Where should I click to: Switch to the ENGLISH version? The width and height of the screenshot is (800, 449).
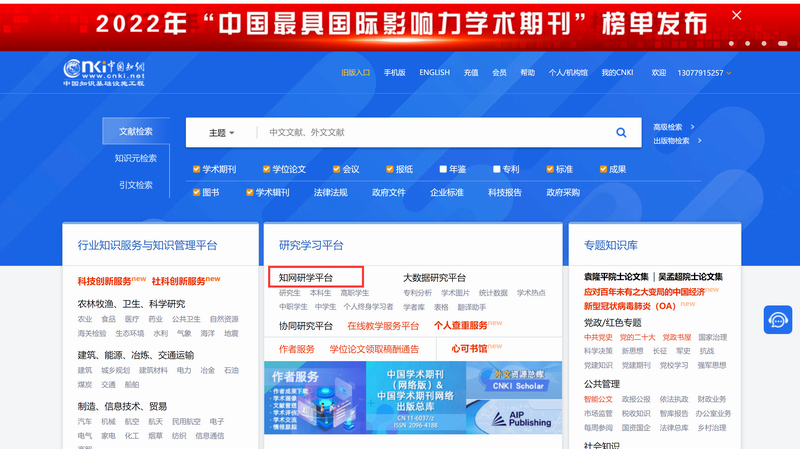coord(435,72)
